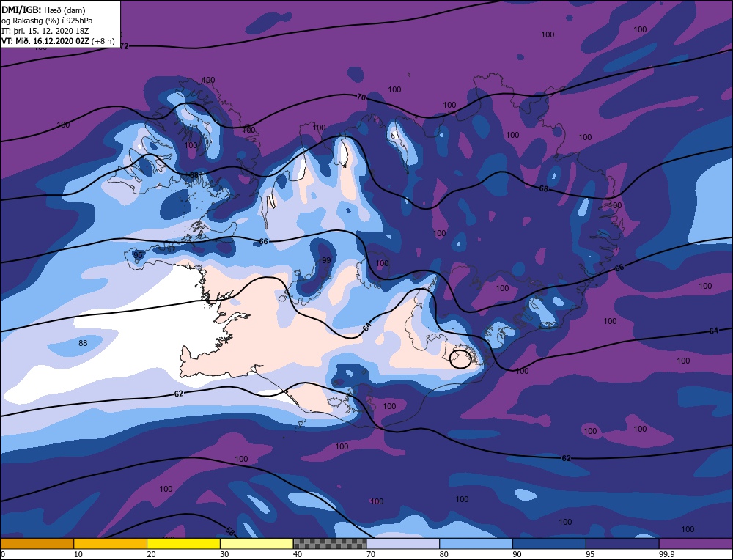Click the '58' contour label near the bottom
The height and width of the screenshot is (560, 733).
pyautogui.click(x=229, y=531)
